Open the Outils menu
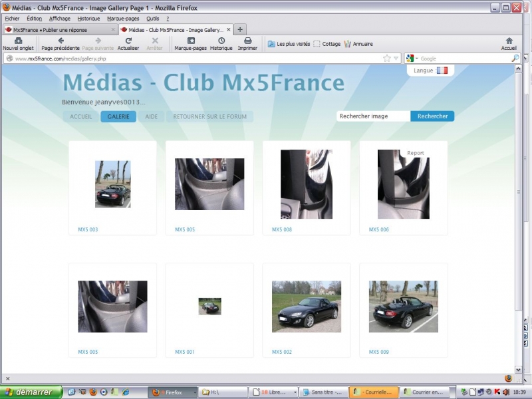 153,19
